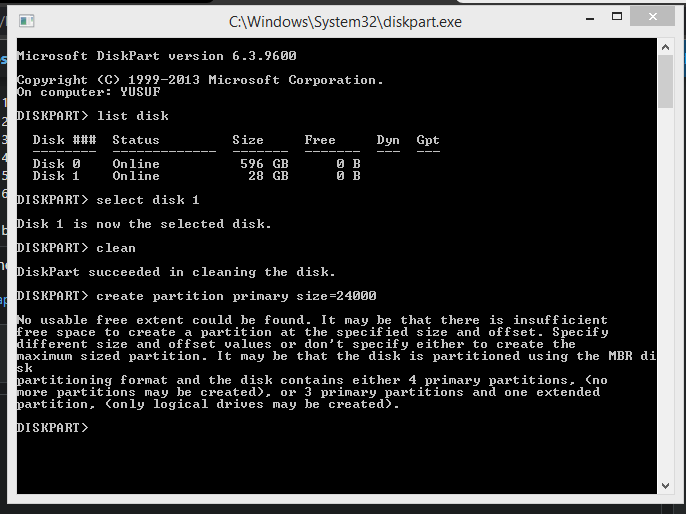Image resolution: width=686 pixels, height=514 pixels.
Task: Click the 'select disk 1' command line
Action: point(108,200)
